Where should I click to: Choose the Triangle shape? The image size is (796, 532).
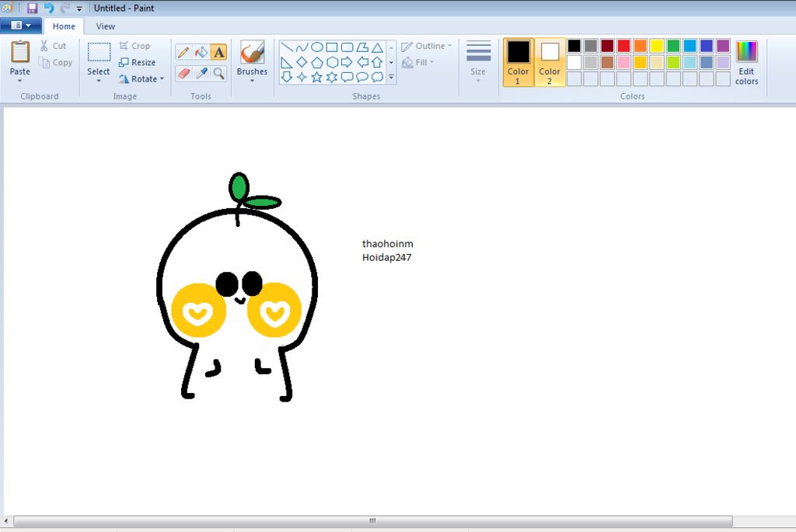(377, 47)
